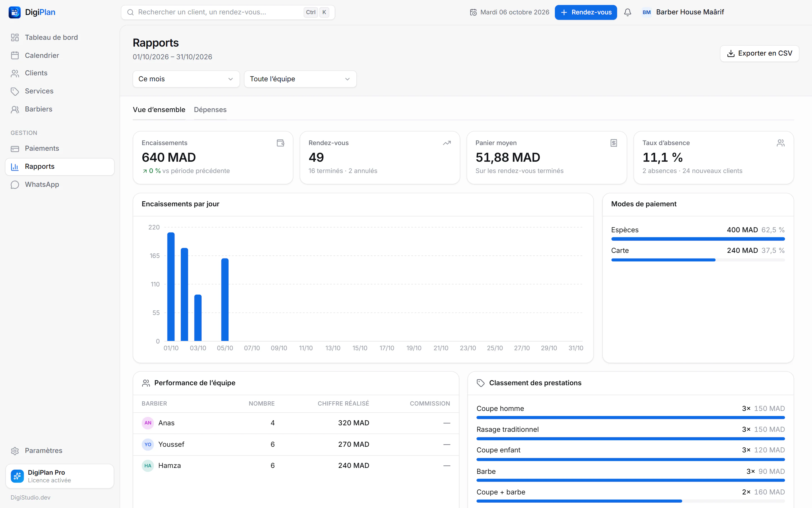Click the notifications bell icon
This screenshot has width=812, height=508.
pos(627,12)
